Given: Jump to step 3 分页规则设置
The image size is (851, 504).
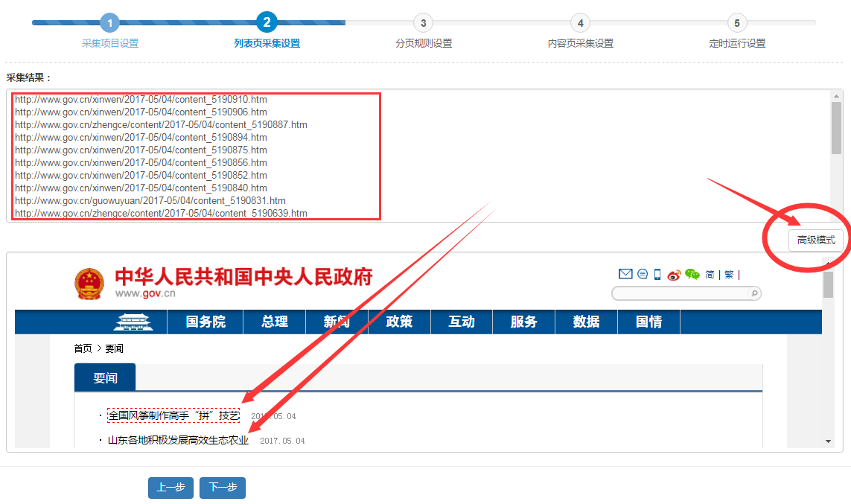Looking at the screenshot, I should (x=423, y=23).
